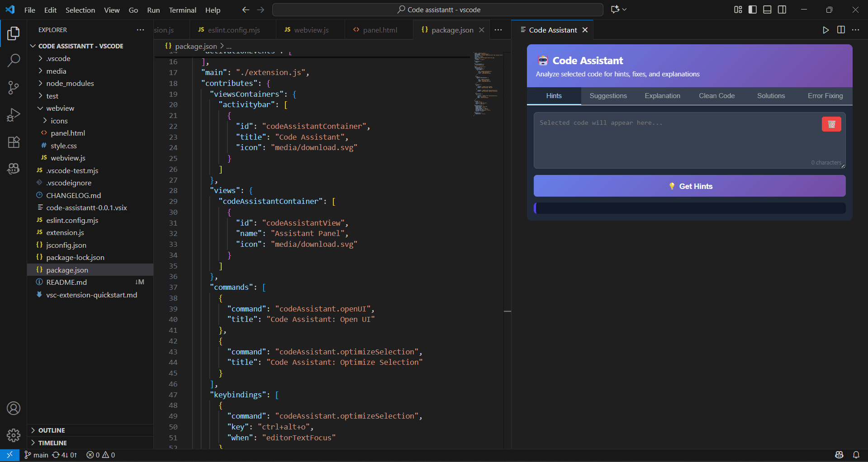Screen dimensions: 868x462
Task: Select the Error Fixing tab
Action: pyautogui.click(x=825, y=96)
